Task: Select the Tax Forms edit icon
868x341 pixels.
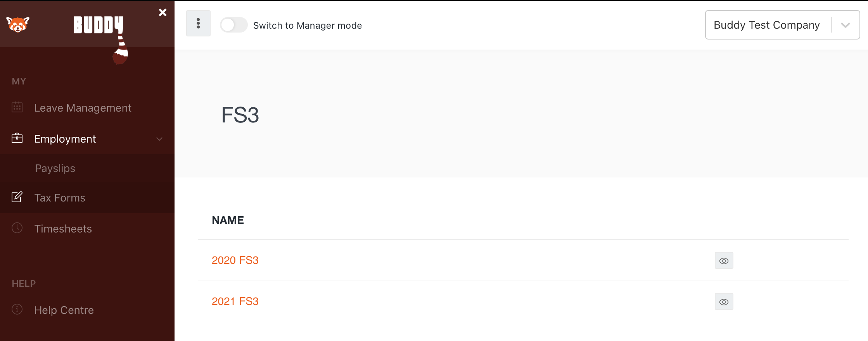Action: click(x=17, y=197)
